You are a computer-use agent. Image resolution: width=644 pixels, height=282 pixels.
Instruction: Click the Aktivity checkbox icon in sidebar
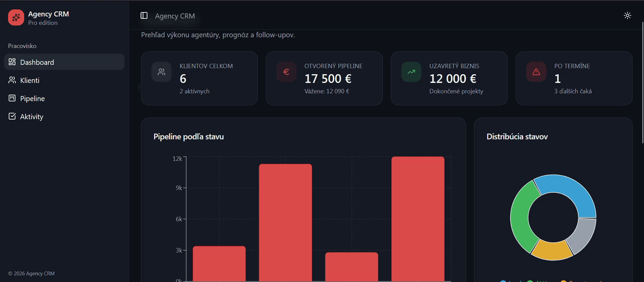point(12,116)
